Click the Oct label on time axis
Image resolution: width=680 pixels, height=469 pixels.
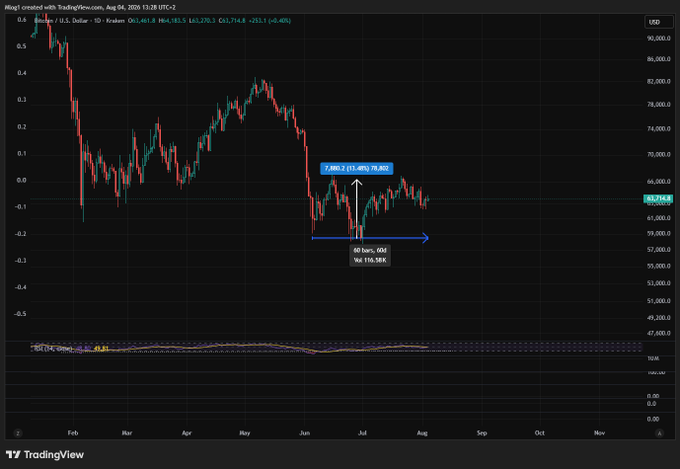539,433
